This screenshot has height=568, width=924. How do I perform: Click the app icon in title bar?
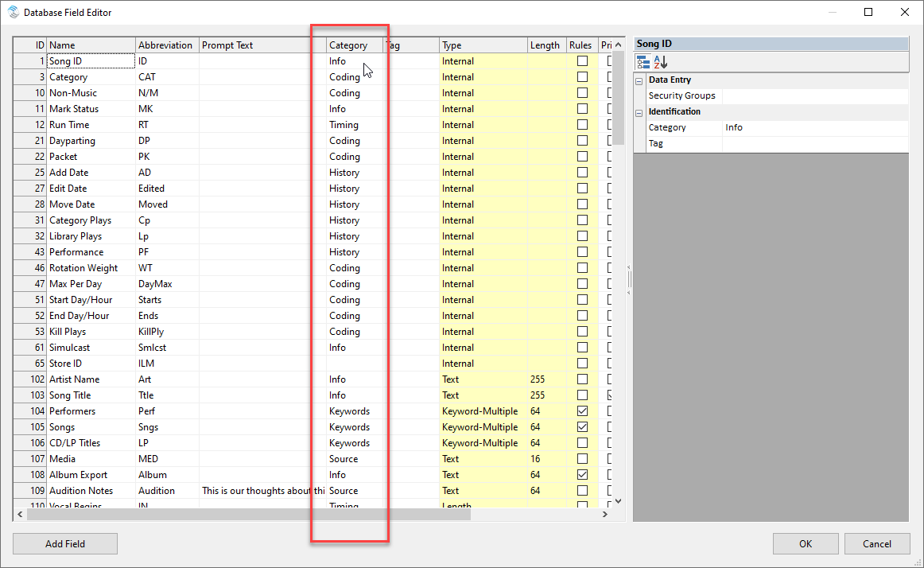(13, 12)
